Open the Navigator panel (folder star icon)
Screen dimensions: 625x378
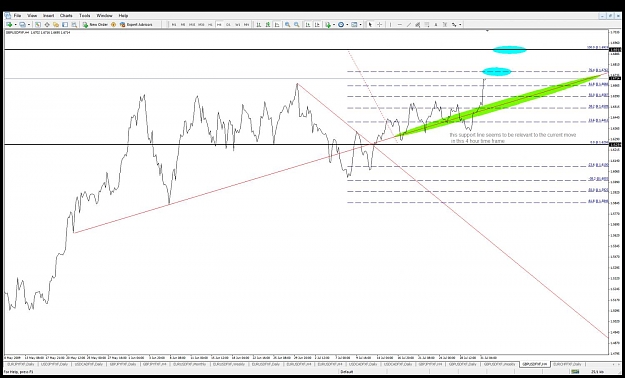(x=56, y=25)
